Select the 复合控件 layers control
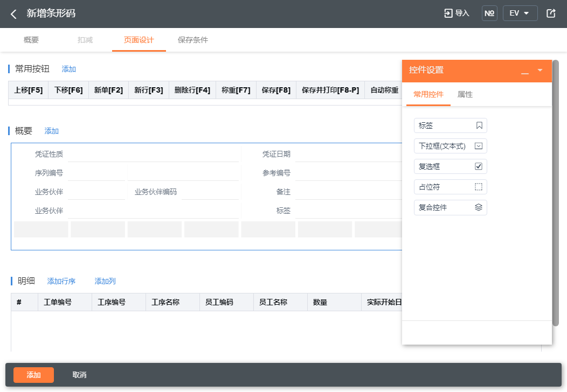This screenshot has width=567, height=392. (450, 207)
